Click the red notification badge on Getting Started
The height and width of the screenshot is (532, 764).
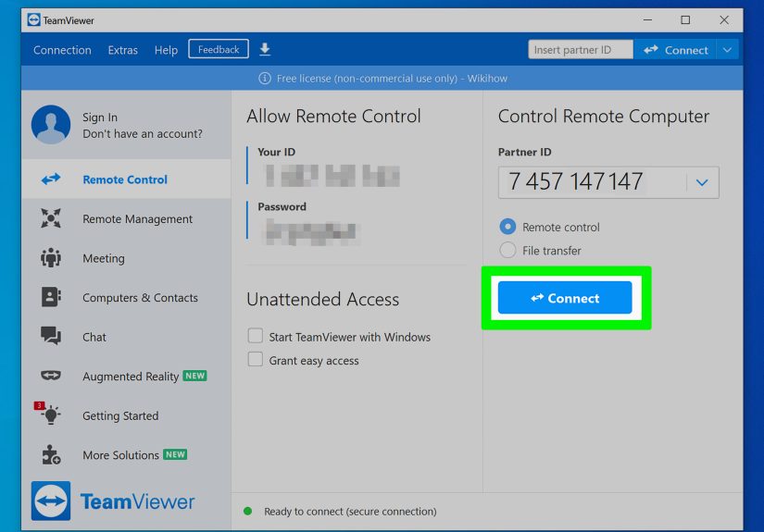[x=39, y=405]
